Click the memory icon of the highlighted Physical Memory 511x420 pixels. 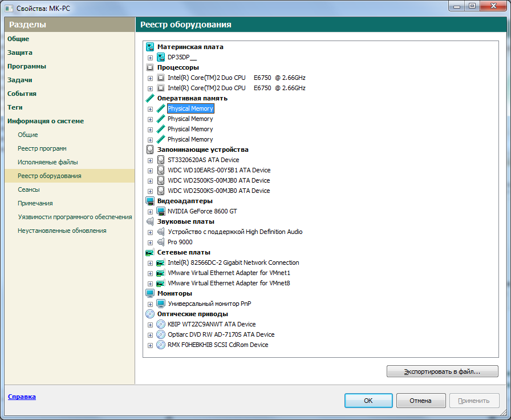pos(161,108)
